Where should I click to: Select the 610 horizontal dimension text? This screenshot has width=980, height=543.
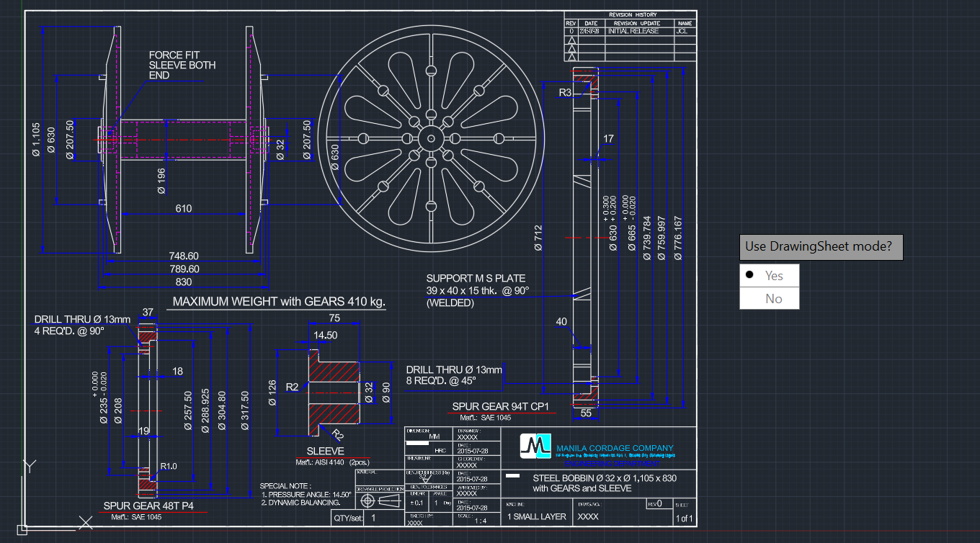coord(184,209)
